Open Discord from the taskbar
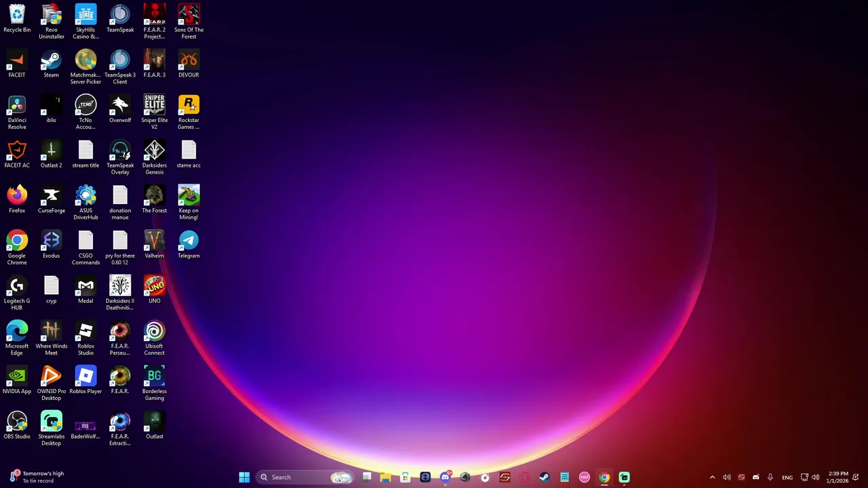Viewport: 868px width, 488px height. click(x=445, y=477)
